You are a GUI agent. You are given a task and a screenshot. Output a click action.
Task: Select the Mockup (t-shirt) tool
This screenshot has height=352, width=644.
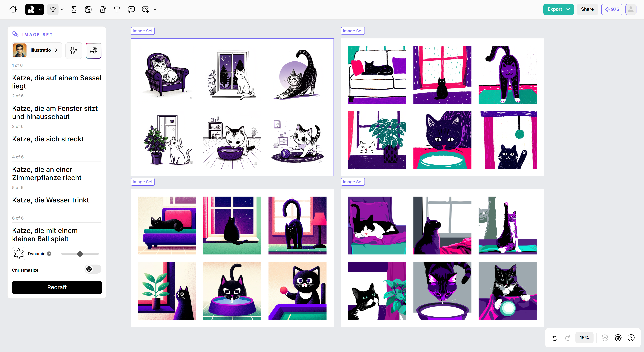pyautogui.click(x=102, y=10)
